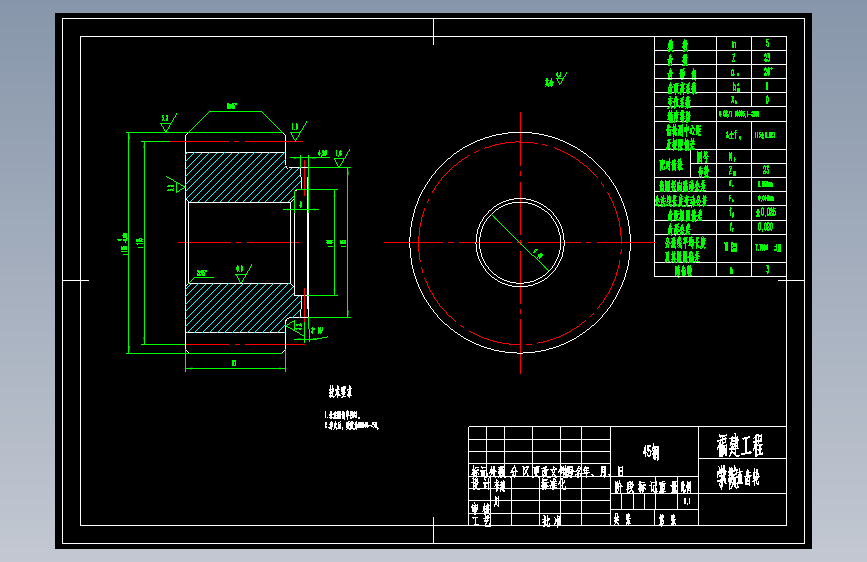Click the width dimension below section view
Screen dimensions: 867x562
point(235,363)
